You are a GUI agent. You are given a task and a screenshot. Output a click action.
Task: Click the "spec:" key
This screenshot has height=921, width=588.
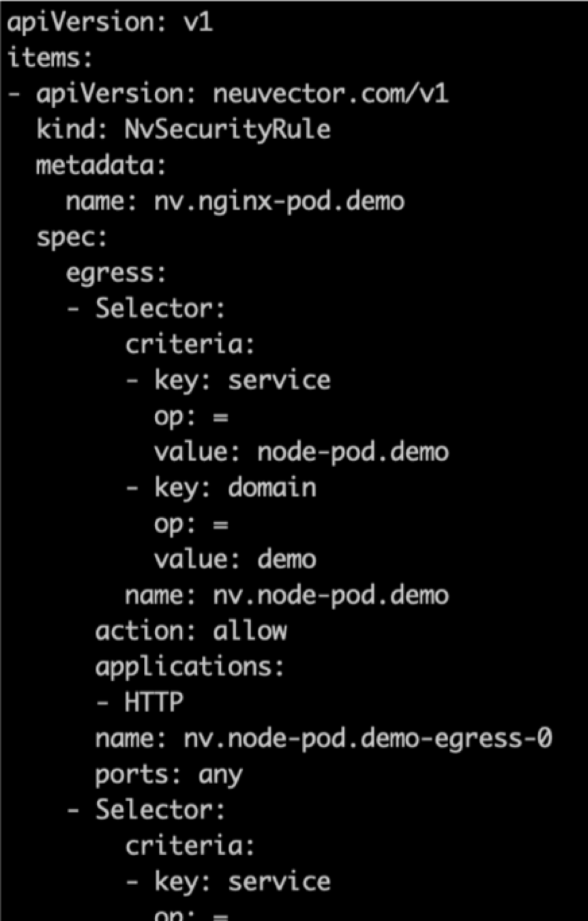[72, 237]
